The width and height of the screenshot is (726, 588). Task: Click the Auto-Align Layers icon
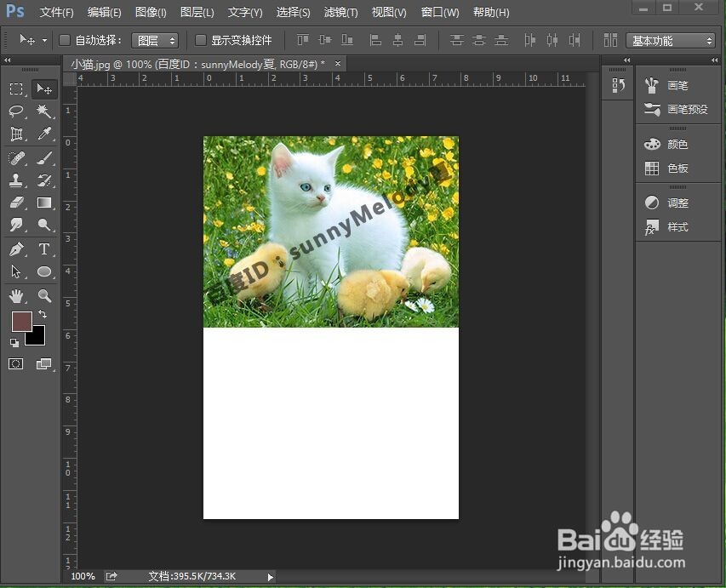(x=611, y=40)
